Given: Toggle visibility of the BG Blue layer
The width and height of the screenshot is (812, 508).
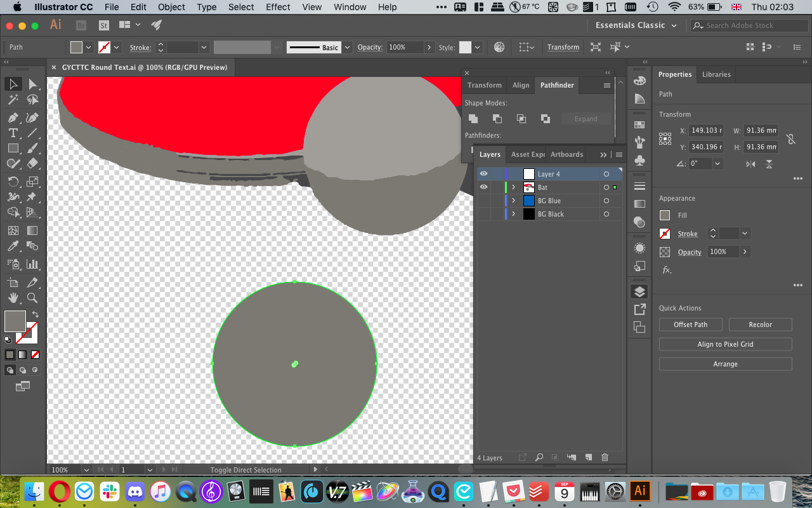Looking at the screenshot, I should [x=483, y=200].
